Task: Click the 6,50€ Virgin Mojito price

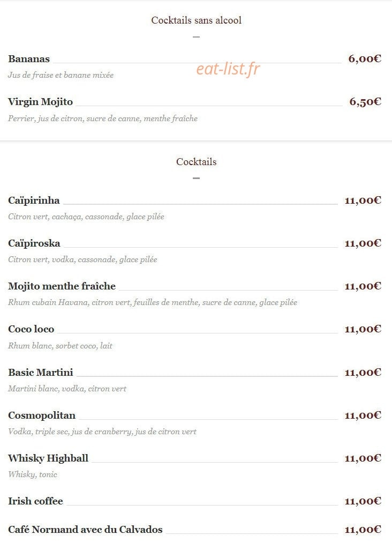Action: tap(365, 102)
